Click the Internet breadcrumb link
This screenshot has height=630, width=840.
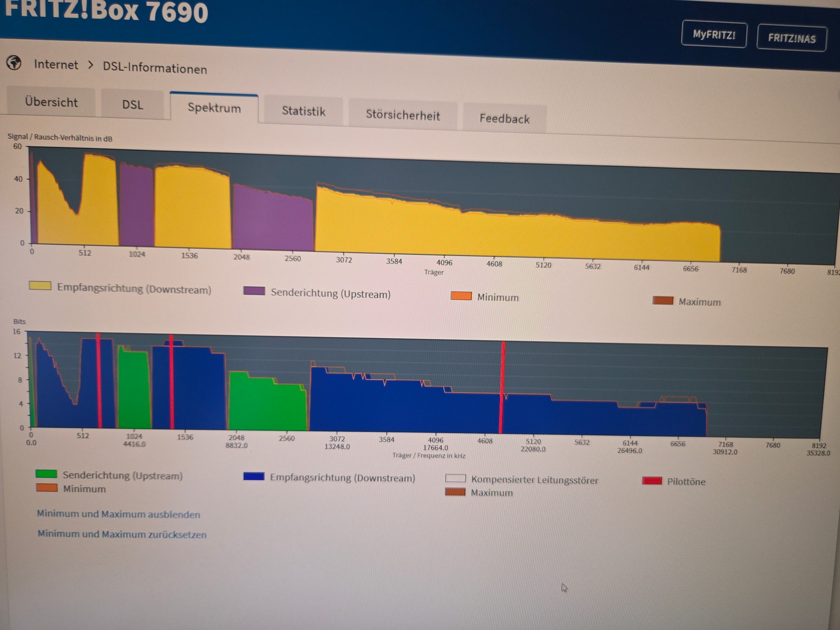pyautogui.click(x=56, y=65)
